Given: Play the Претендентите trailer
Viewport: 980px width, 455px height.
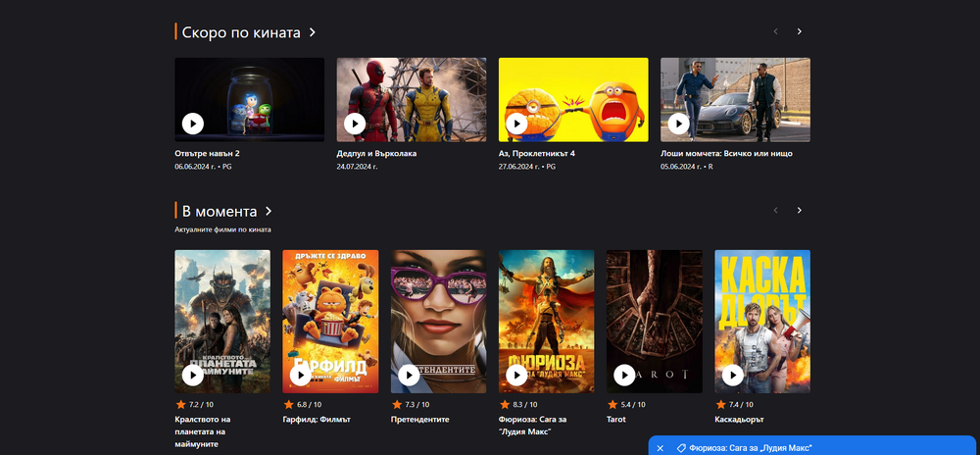Looking at the screenshot, I should pos(409,376).
